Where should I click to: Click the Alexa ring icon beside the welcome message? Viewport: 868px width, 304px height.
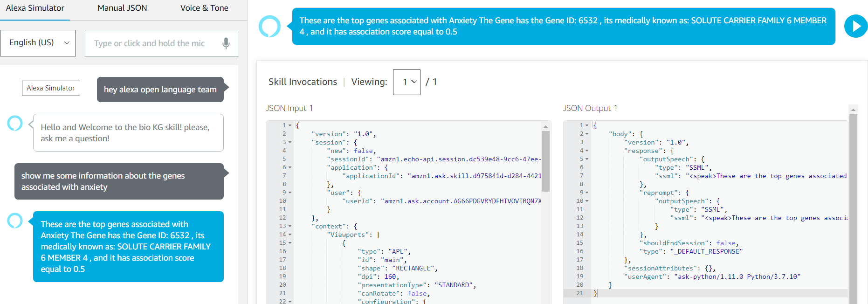tap(15, 123)
